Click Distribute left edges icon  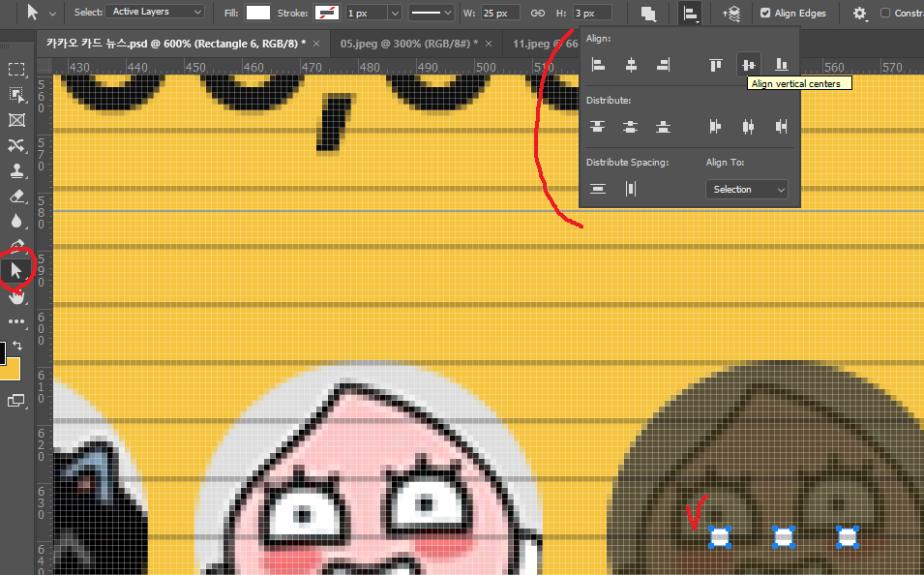715,126
